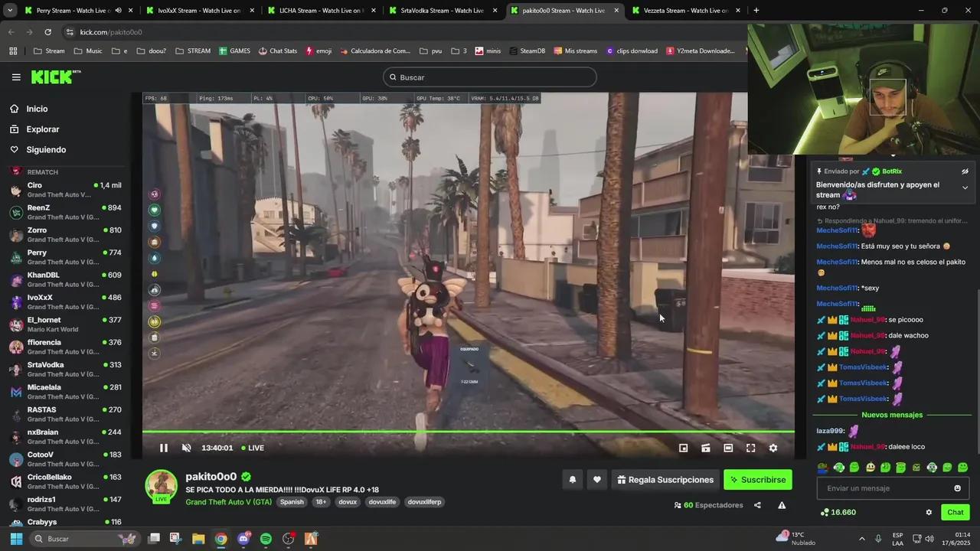Open the Mis streams bookmark
Viewport: 980px width, 551px height.
pos(575,51)
